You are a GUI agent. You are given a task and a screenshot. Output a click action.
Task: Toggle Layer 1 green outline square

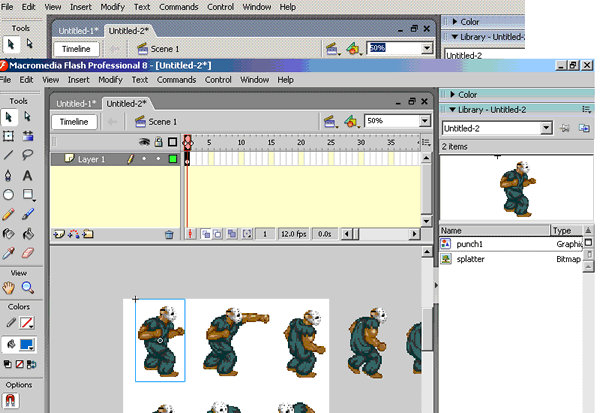[x=173, y=159]
